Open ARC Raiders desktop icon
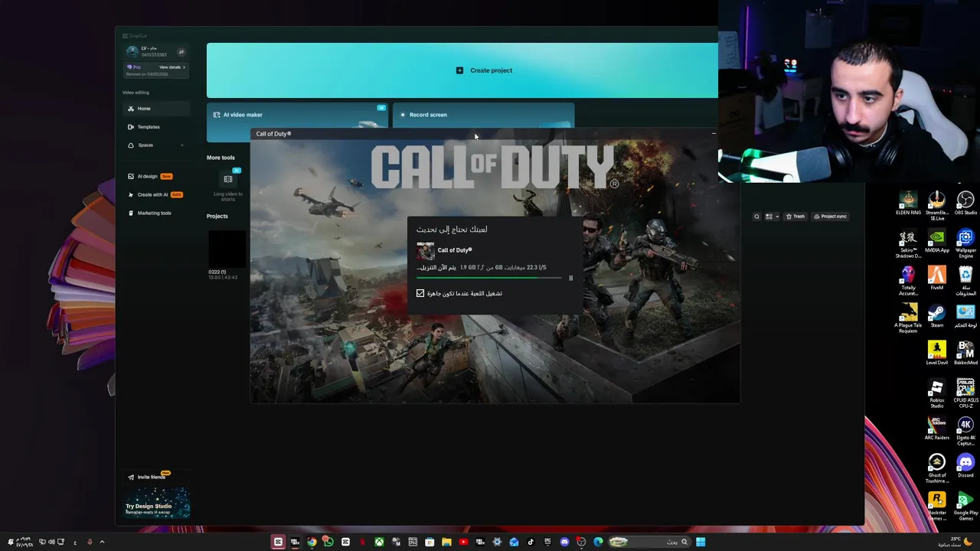The width and height of the screenshot is (980, 551). click(x=936, y=429)
